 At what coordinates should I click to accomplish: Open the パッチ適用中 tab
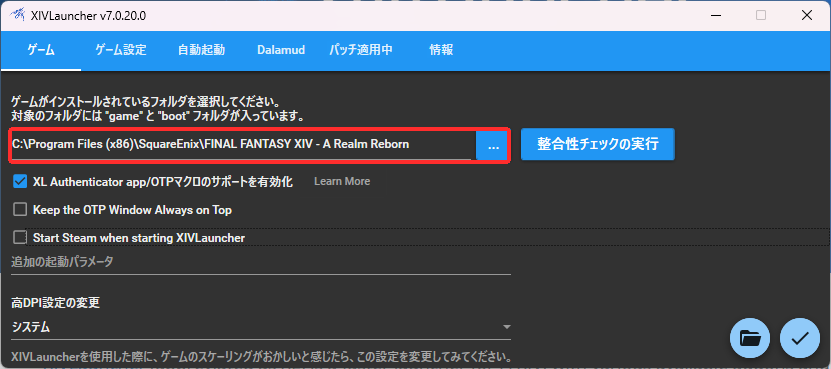tap(360, 50)
